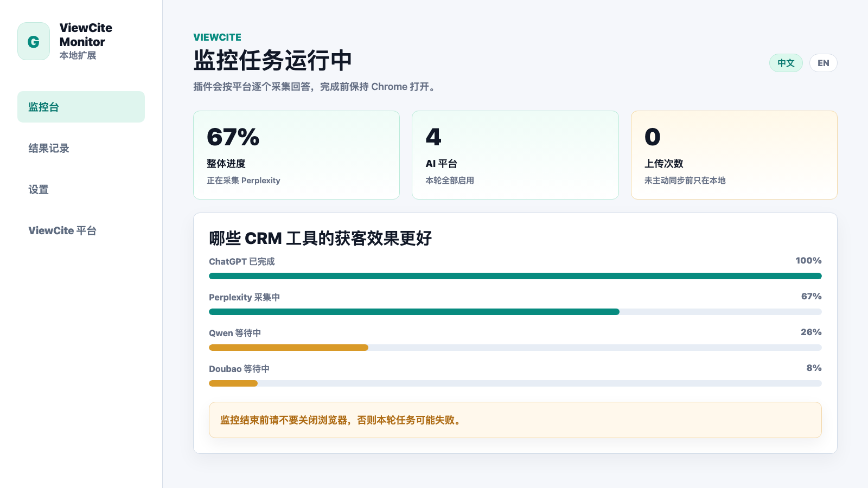Image resolution: width=868 pixels, height=488 pixels.
Task: Select the 整体进度 67% card
Action: (296, 155)
